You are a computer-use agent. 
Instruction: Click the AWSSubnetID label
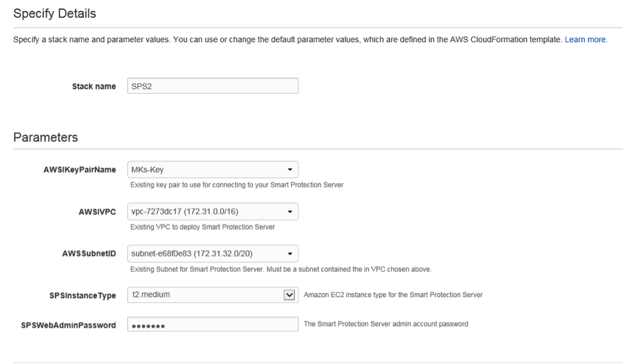click(x=84, y=254)
